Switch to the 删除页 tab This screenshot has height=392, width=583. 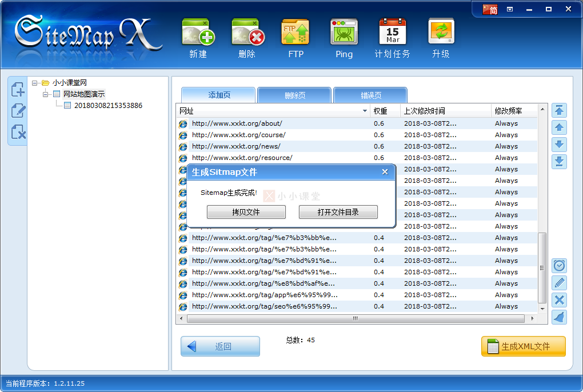294,95
